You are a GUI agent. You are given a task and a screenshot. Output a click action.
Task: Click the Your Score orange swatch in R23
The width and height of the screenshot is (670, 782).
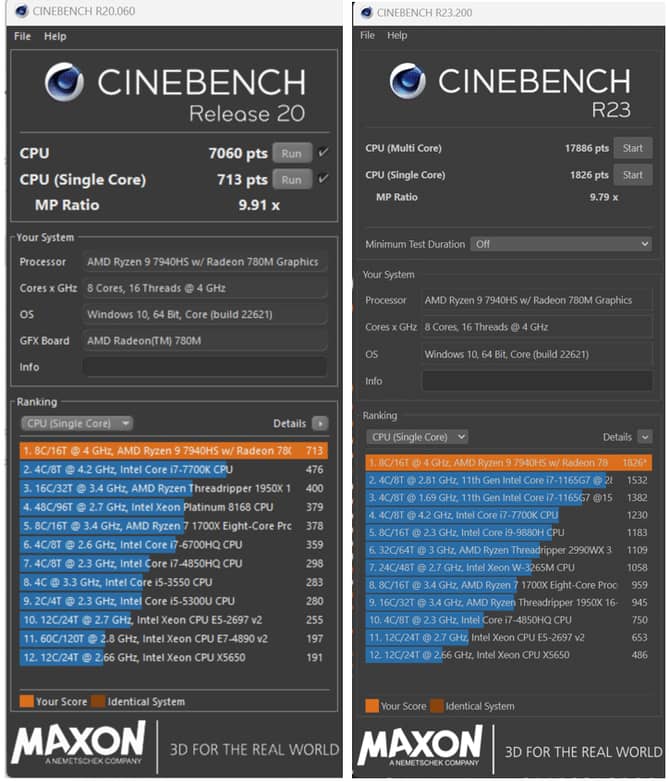372,706
